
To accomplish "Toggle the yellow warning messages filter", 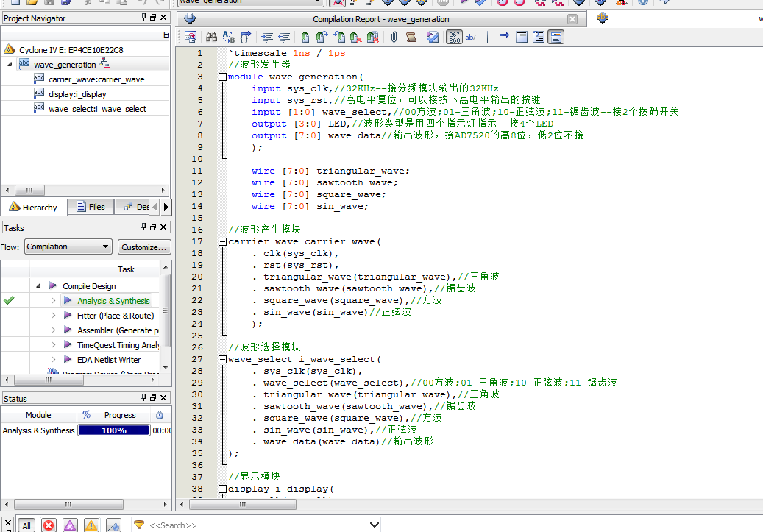I will (x=91, y=525).
